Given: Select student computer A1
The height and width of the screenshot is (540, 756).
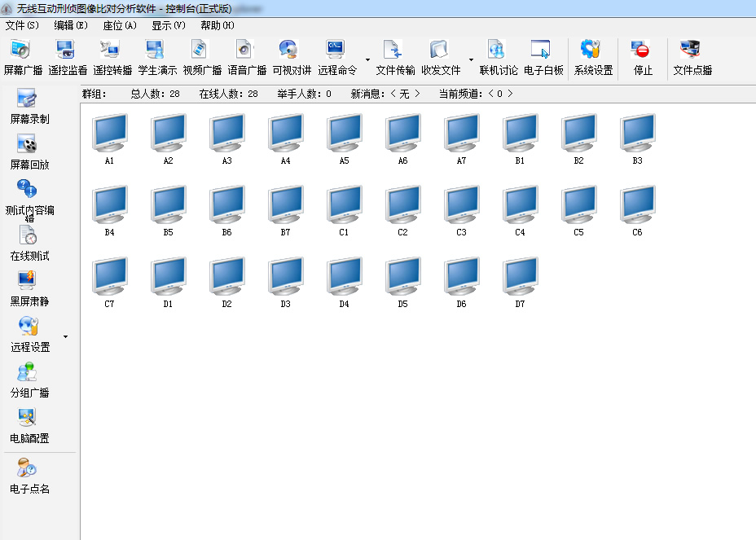Looking at the screenshot, I should click(109, 134).
